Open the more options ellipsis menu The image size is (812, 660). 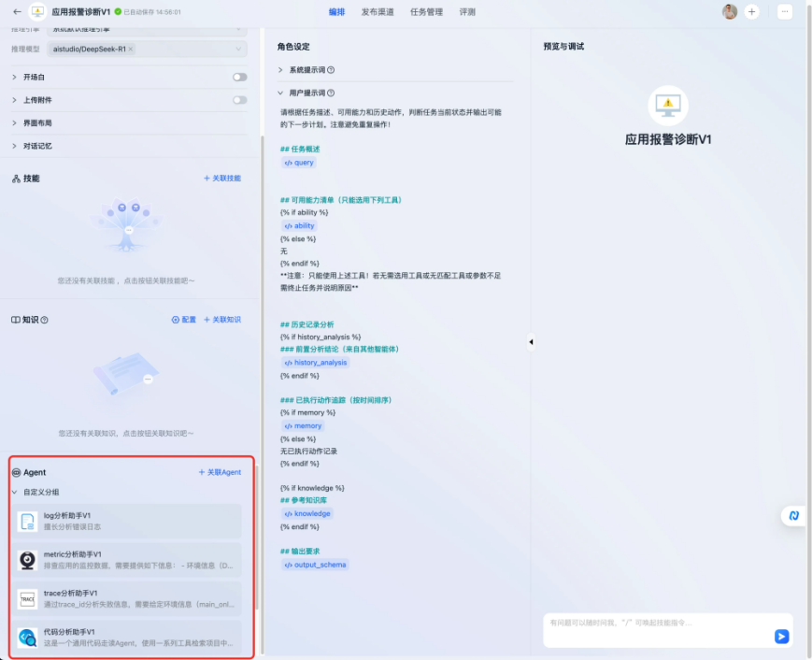(785, 12)
